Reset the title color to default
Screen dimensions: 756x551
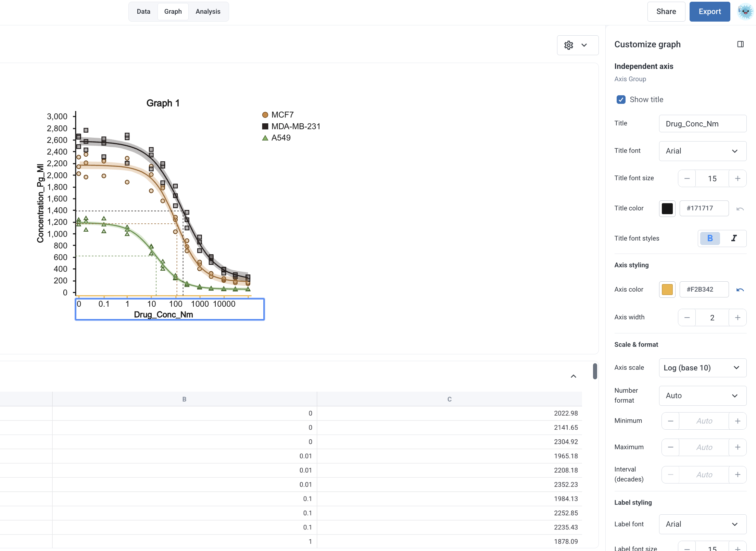740,208
